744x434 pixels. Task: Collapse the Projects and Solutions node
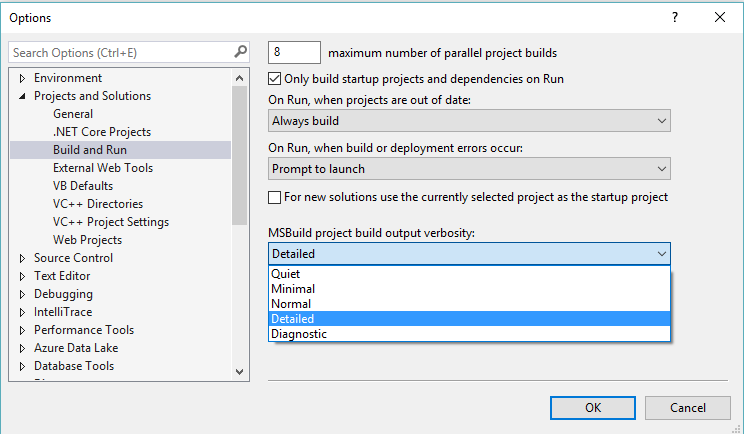click(22, 96)
